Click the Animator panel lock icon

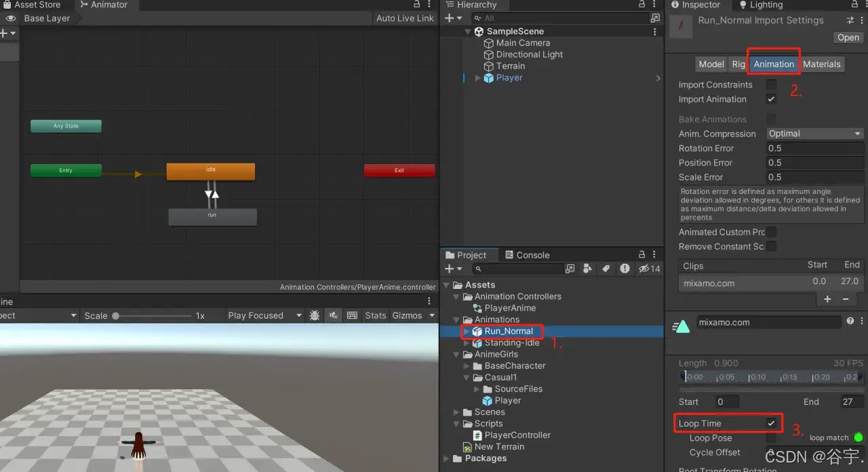tap(417, 5)
